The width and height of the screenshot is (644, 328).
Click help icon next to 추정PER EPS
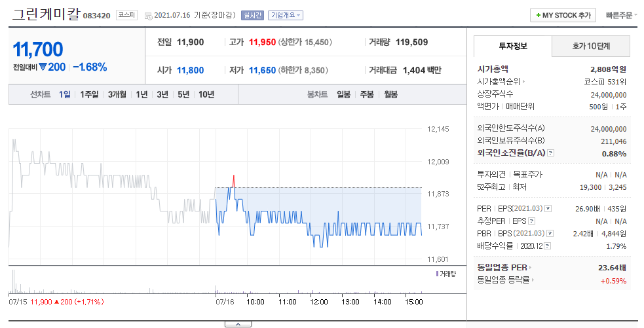click(x=531, y=221)
